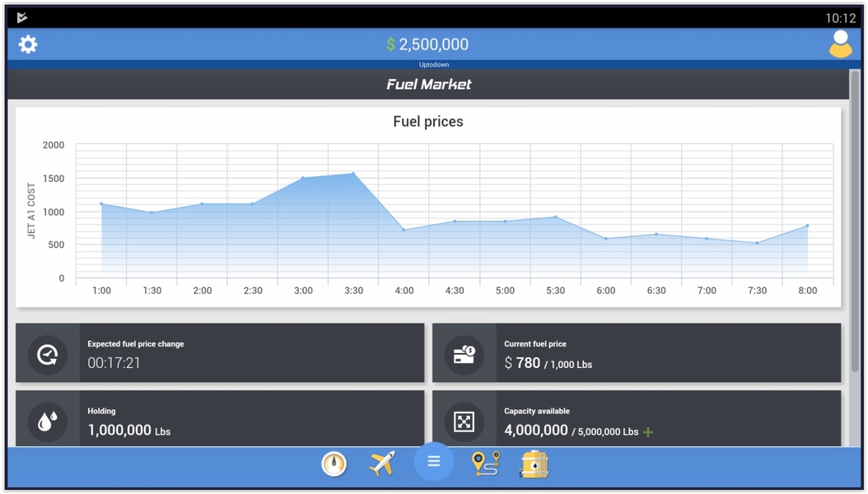The image size is (868, 494).
Task: Open the yellow fuel tank icon
Action: tap(534, 464)
